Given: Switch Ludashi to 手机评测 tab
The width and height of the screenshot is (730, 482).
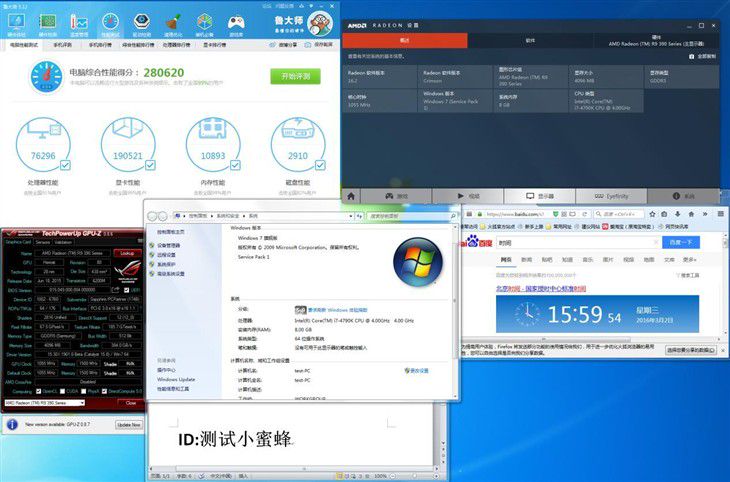Looking at the screenshot, I should [x=62, y=45].
